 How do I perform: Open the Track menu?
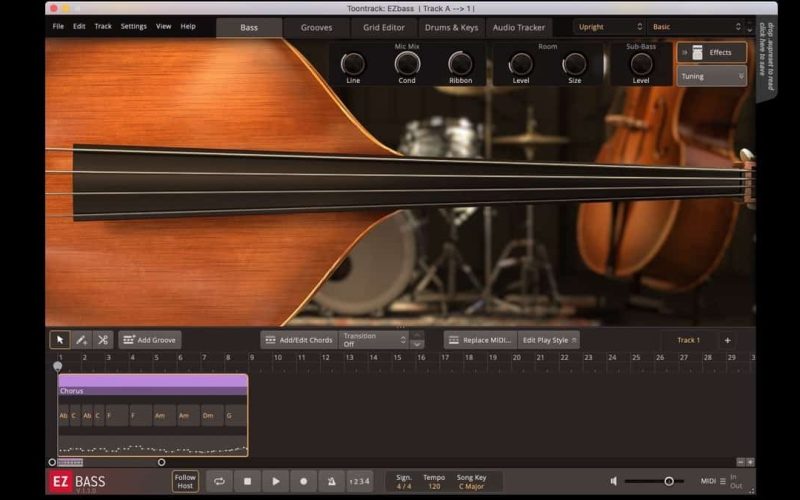[103, 26]
